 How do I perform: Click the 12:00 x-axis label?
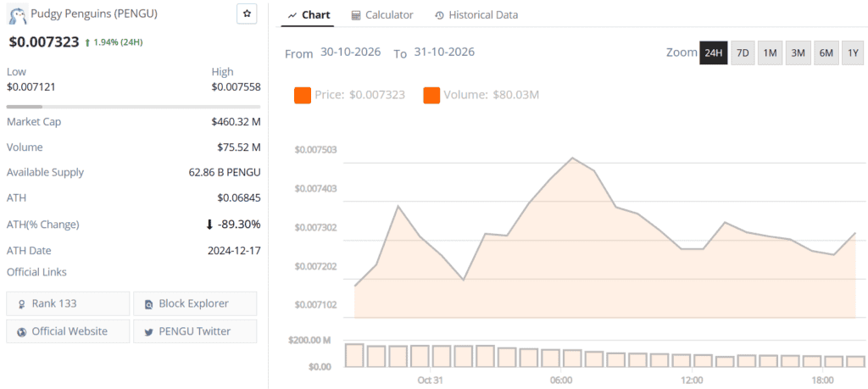pyautogui.click(x=692, y=381)
